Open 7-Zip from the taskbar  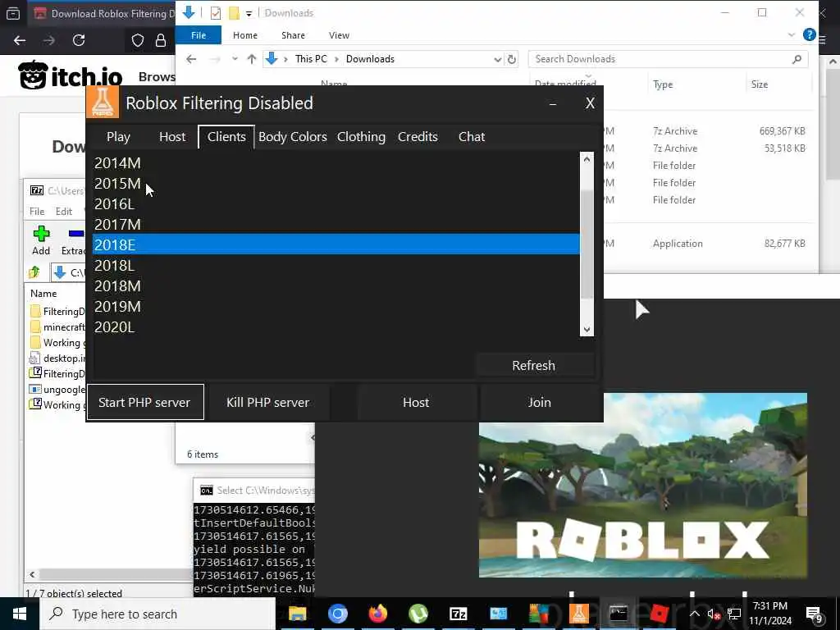[x=458, y=614]
